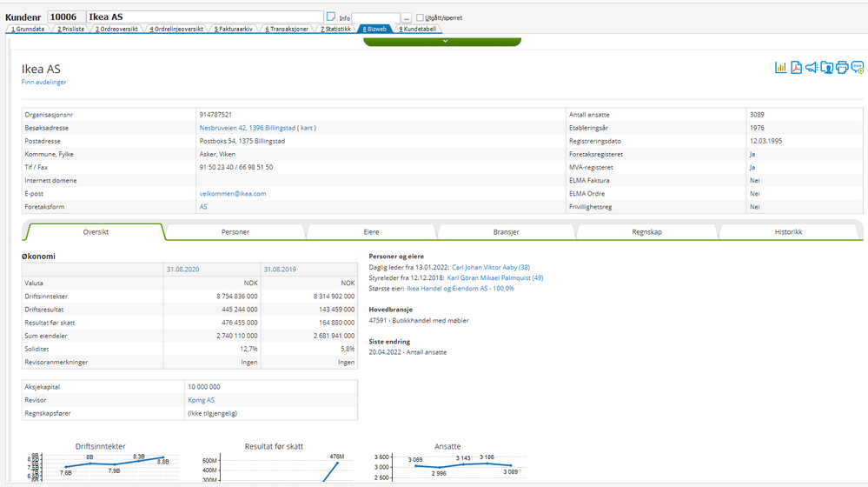Open the 31.08.2020 accounts column link
868x487 pixels.
[182, 270]
